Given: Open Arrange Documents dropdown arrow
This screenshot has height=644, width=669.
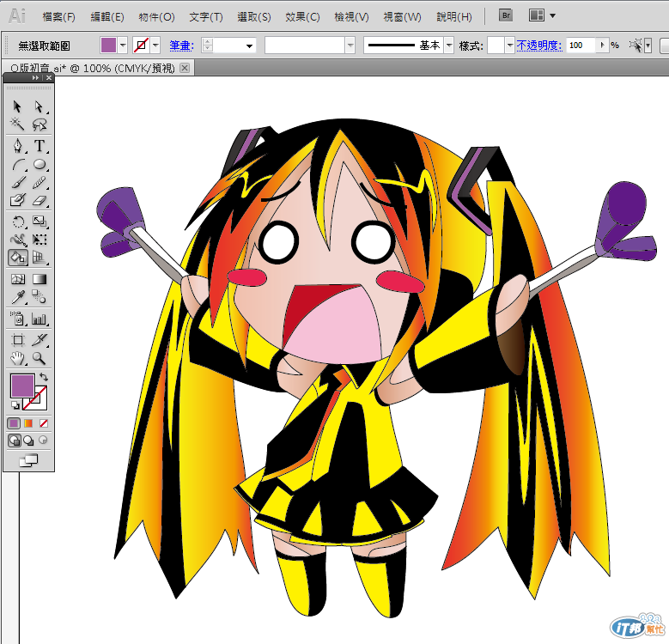Looking at the screenshot, I should click(x=553, y=15).
